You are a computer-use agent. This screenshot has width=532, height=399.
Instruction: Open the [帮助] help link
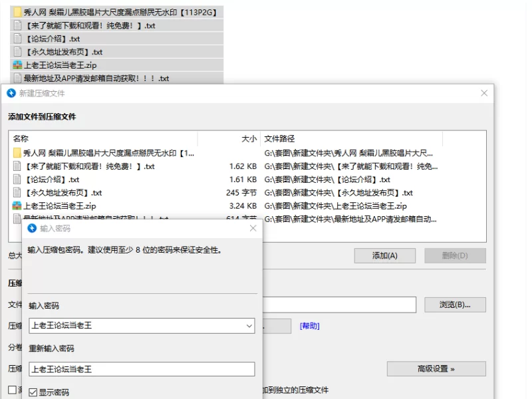pos(309,326)
